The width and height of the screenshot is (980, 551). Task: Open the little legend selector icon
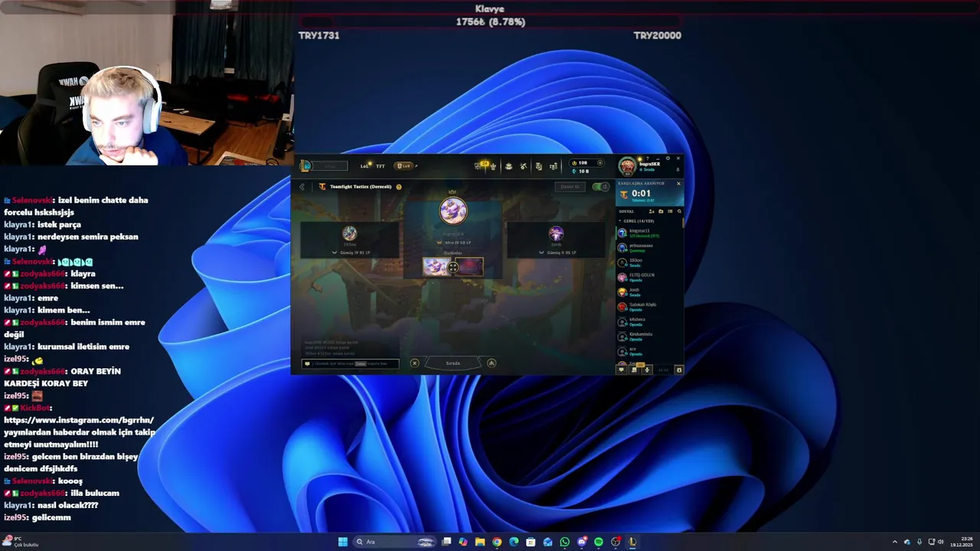tap(453, 267)
